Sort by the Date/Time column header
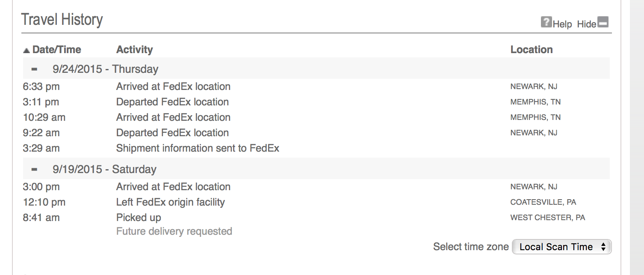This screenshot has width=644, height=275. [56, 50]
